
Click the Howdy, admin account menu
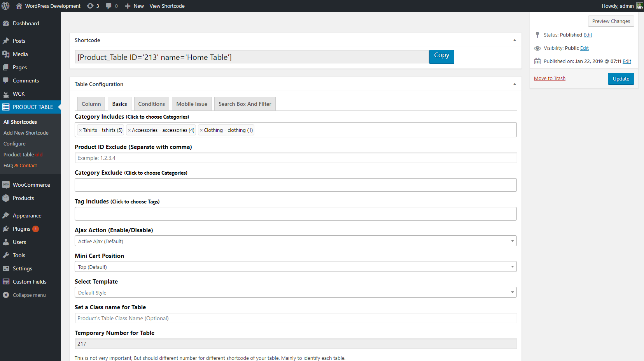(x=622, y=6)
